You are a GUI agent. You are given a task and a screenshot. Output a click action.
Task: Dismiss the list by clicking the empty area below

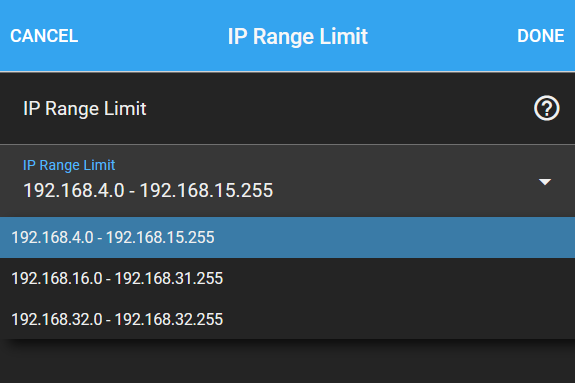[x=288, y=361]
